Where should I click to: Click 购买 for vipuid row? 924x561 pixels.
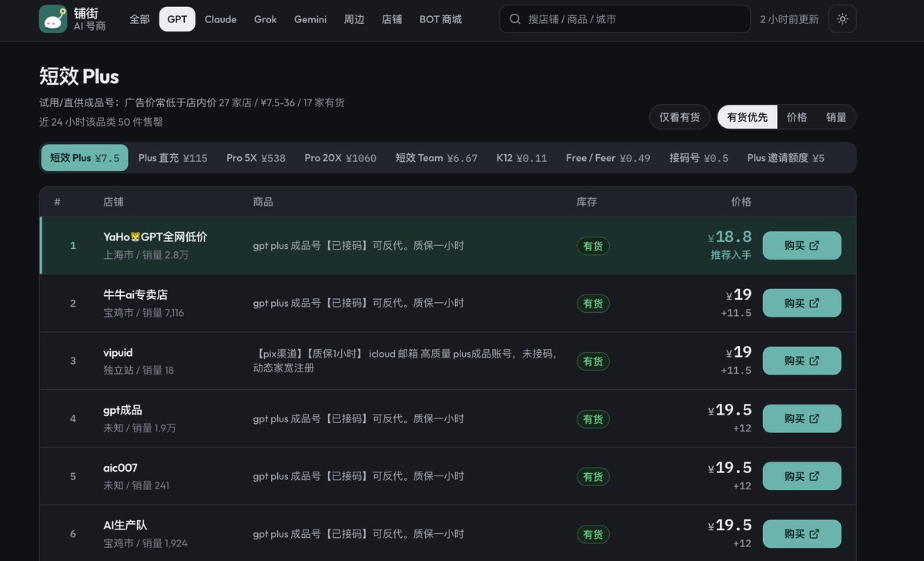coord(802,361)
